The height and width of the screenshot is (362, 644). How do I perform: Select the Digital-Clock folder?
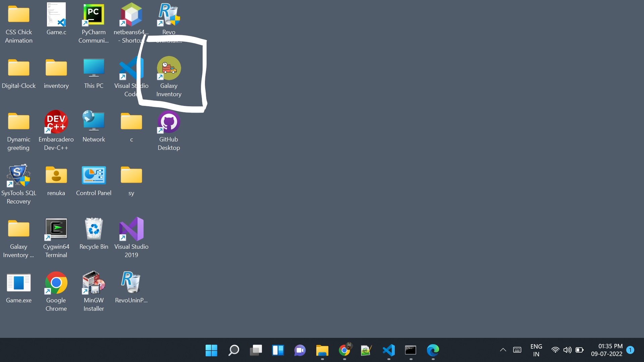pos(19,73)
